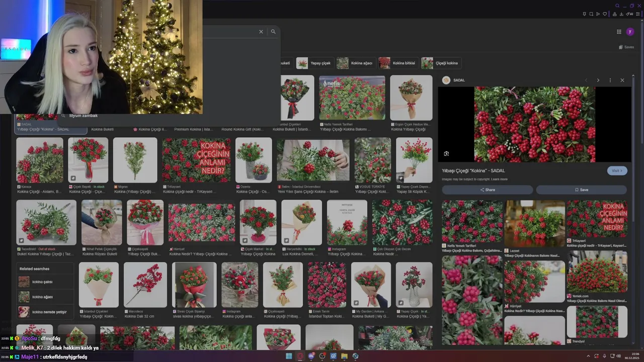644x362 pixels.
Task: Open the easy setup sliders icon
Action: tap(639, 14)
